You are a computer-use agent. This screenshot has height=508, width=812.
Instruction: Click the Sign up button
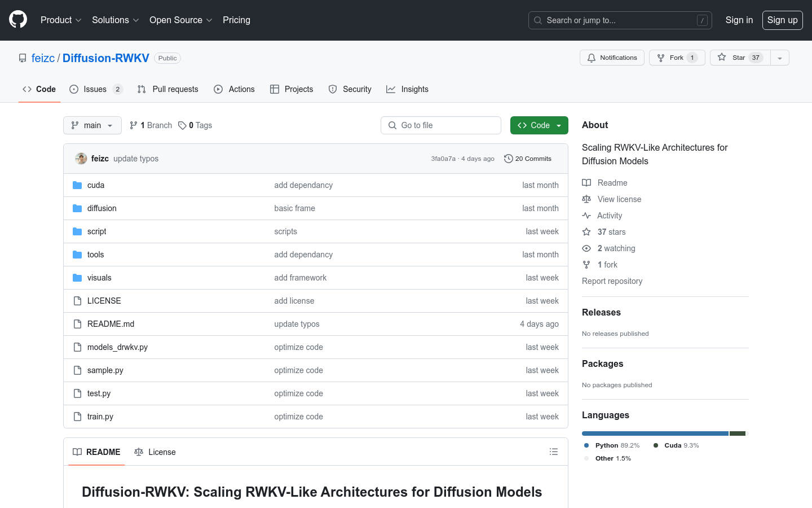(x=783, y=20)
